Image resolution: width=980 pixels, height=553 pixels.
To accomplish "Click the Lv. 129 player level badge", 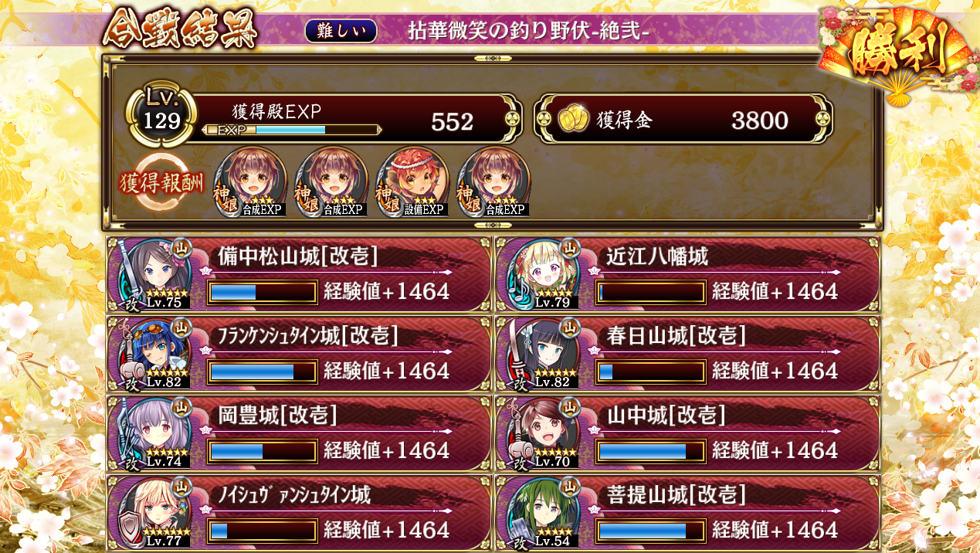I will coord(161,114).
